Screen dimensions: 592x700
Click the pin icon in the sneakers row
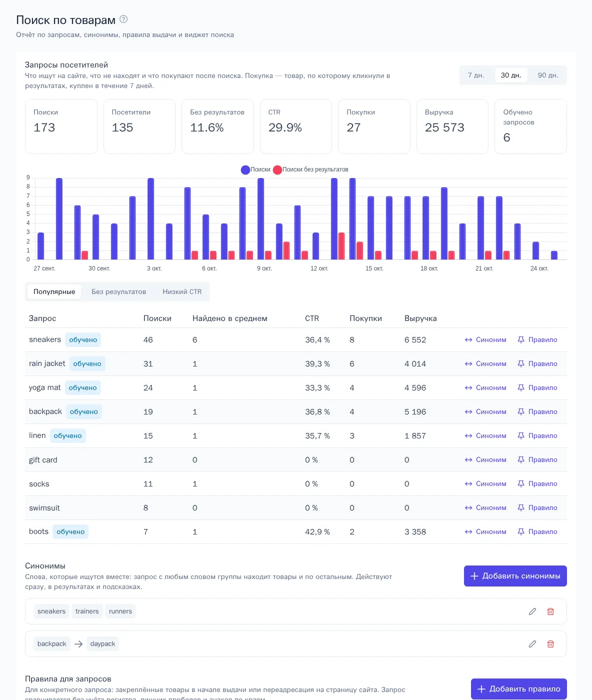tap(521, 340)
